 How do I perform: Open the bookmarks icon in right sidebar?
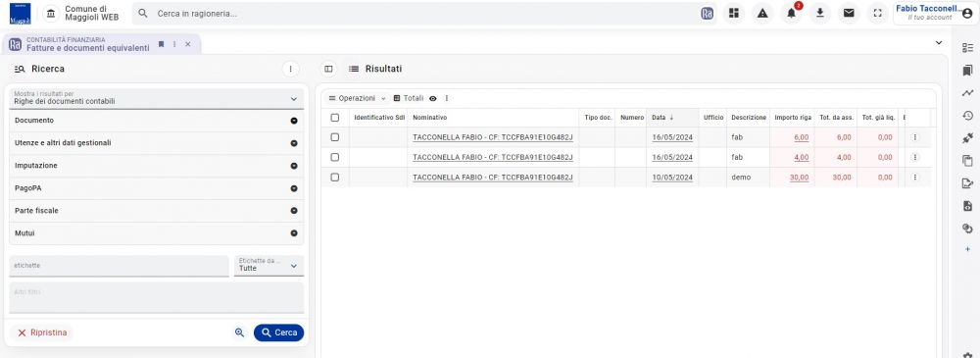[968, 70]
